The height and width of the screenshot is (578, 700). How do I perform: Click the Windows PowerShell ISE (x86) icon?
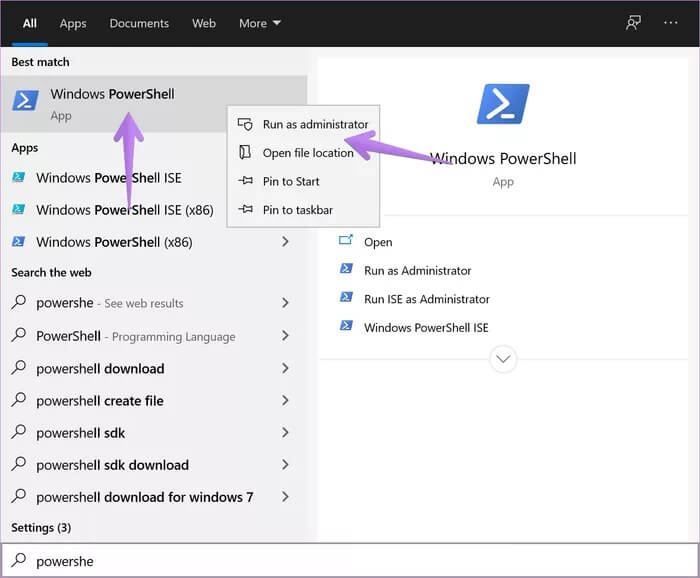point(18,209)
